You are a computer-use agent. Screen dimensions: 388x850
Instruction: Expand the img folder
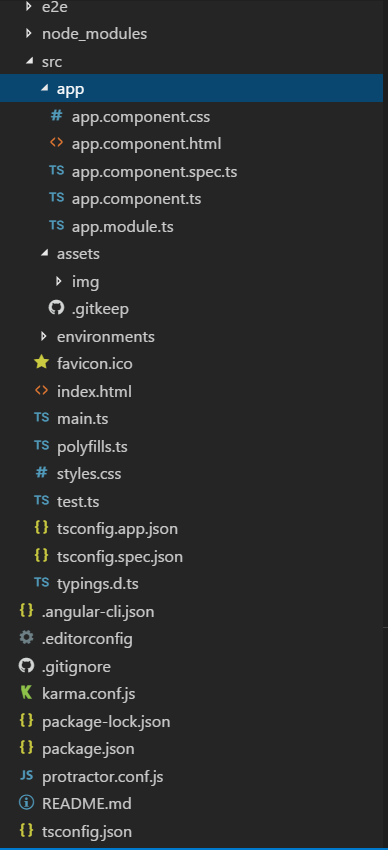pyautogui.click(x=59, y=281)
